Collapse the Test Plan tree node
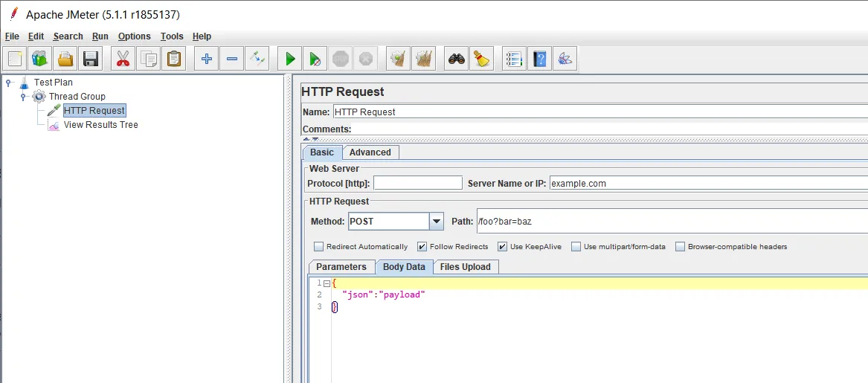Image resolution: width=868 pixels, height=383 pixels. 8,83
